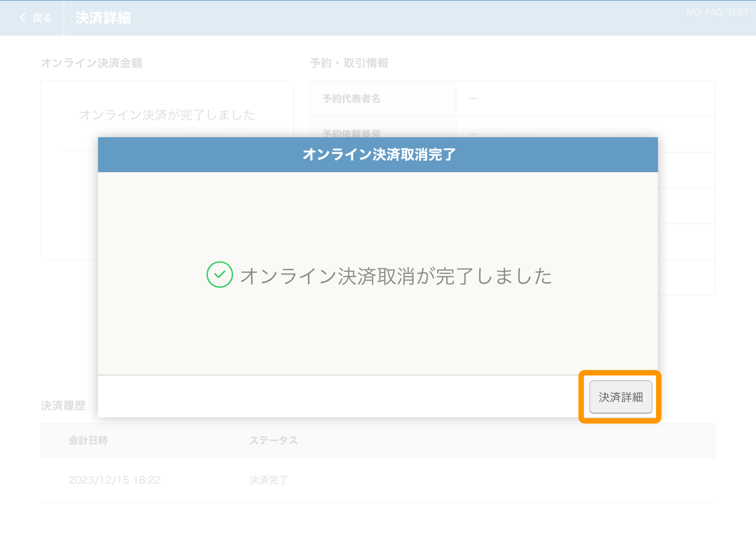Image resolution: width=756 pixels, height=554 pixels.
Task: Click the 会計日時 column header
Action: 88,441
